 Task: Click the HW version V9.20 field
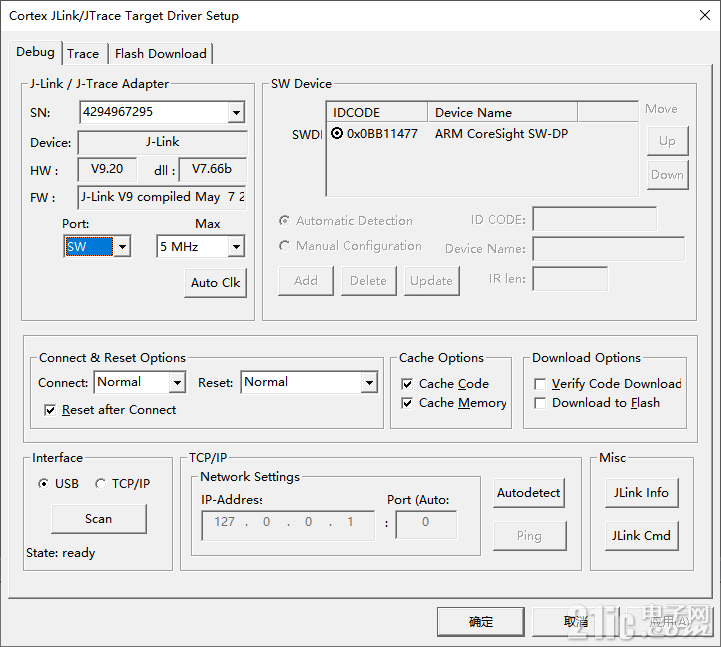tap(107, 170)
